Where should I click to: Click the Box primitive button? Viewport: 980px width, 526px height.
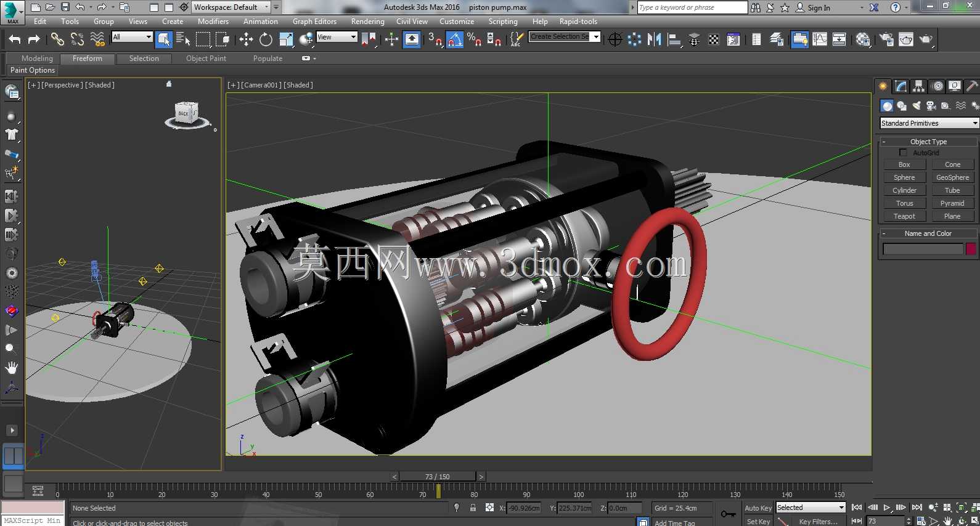point(904,164)
